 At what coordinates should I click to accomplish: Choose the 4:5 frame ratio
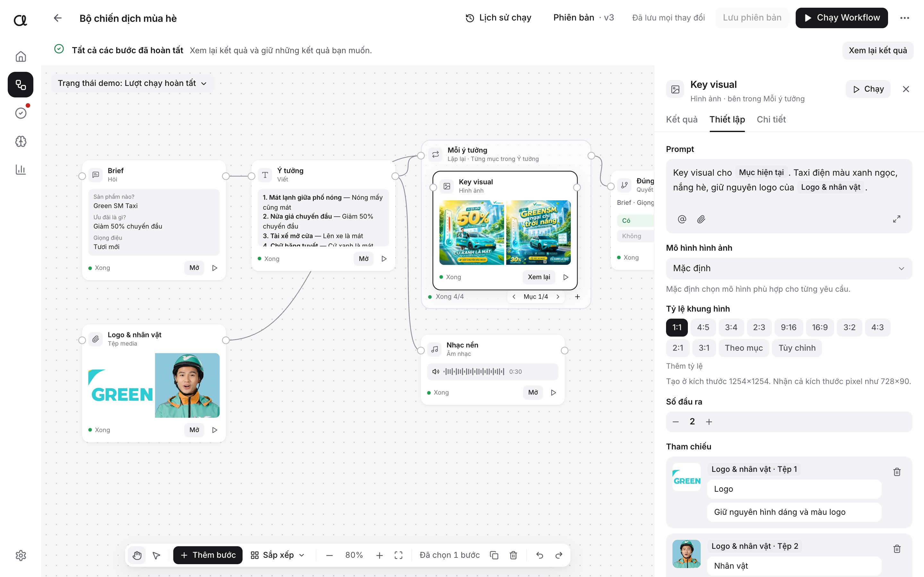point(703,327)
